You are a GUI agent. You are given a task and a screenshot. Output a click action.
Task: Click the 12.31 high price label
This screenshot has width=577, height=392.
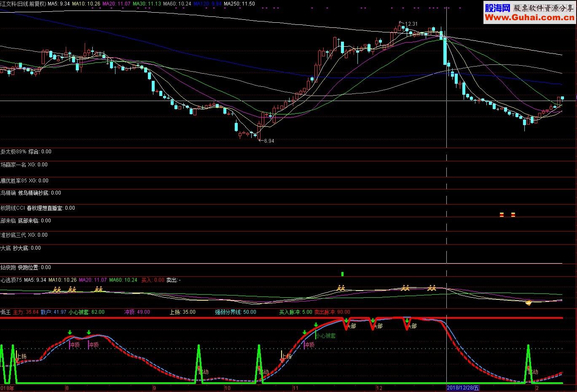coord(411,24)
